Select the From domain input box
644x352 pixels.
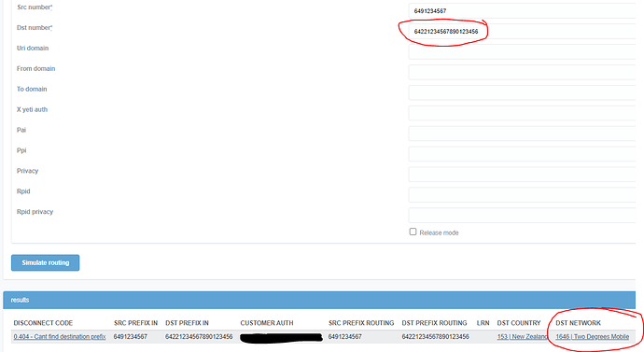tap(522, 72)
